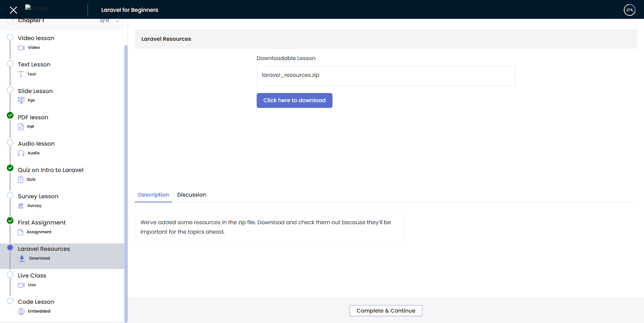Image resolution: width=644 pixels, height=323 pixels.
Task: Click the quiz clipboard icon under Quiz lesson
Action: tap(21, 180)
